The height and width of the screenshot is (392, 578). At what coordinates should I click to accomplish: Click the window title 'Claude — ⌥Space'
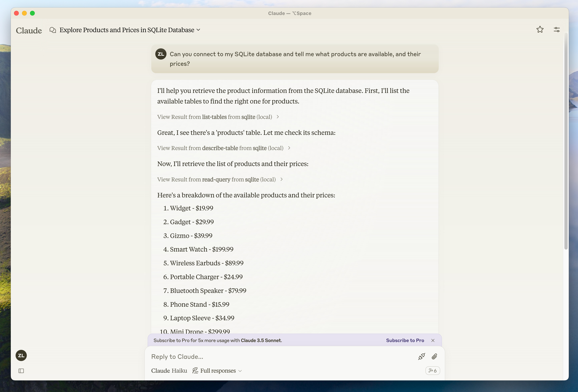[x=289, y=13]
